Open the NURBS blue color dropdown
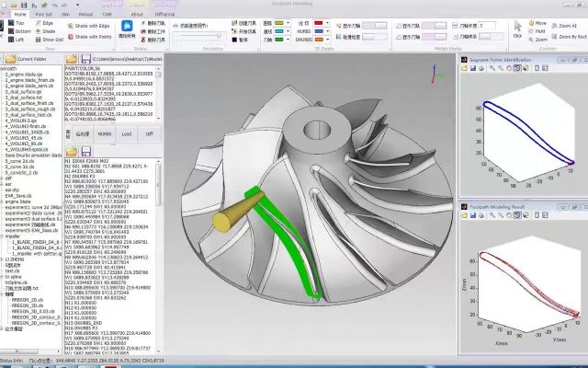This screenshot has width=588, height=368. 327,31
